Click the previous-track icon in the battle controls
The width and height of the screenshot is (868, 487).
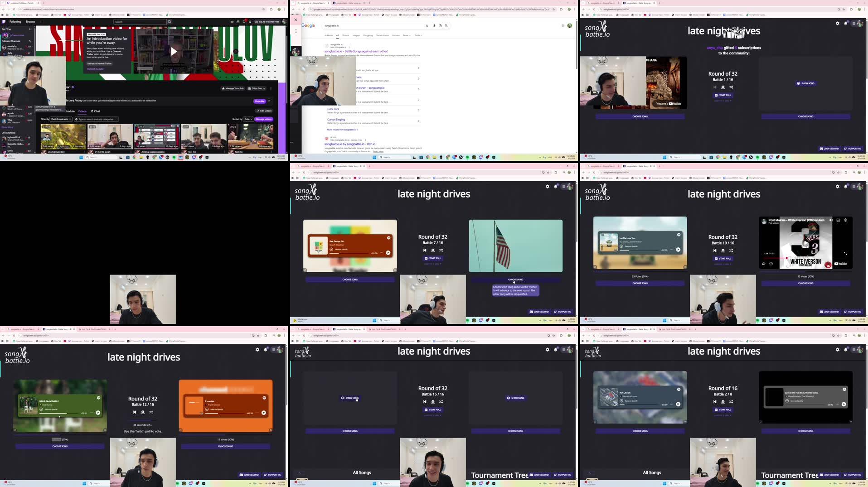[x=424, y=250]
